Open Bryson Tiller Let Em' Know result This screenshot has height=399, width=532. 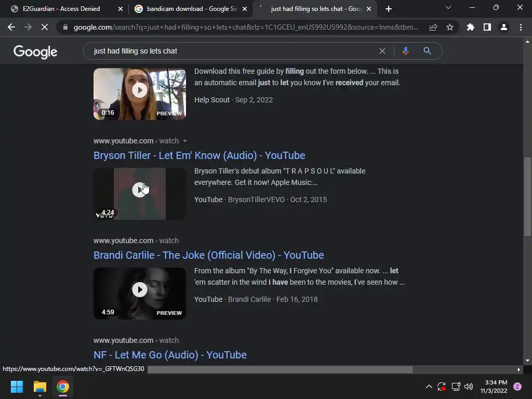coord(199,155)
